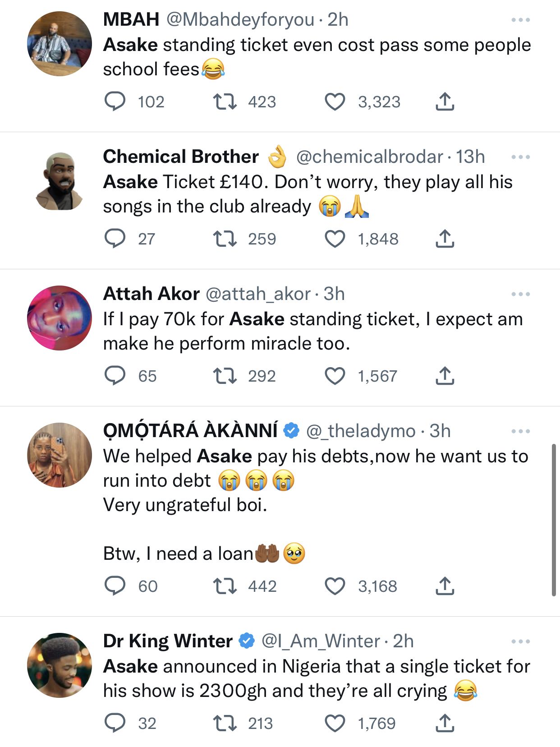The height and width of the screenshot is (747, 560).
Task: Reply to Chemical Brother's £140 ticket tweet
Action: (x=115, y=239)
